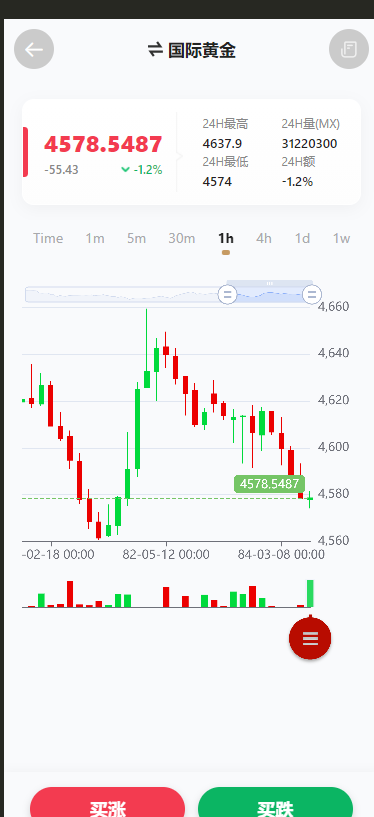Click the 24H最低 label
Screen dimensions: 374x817
(x=225, y=162)
